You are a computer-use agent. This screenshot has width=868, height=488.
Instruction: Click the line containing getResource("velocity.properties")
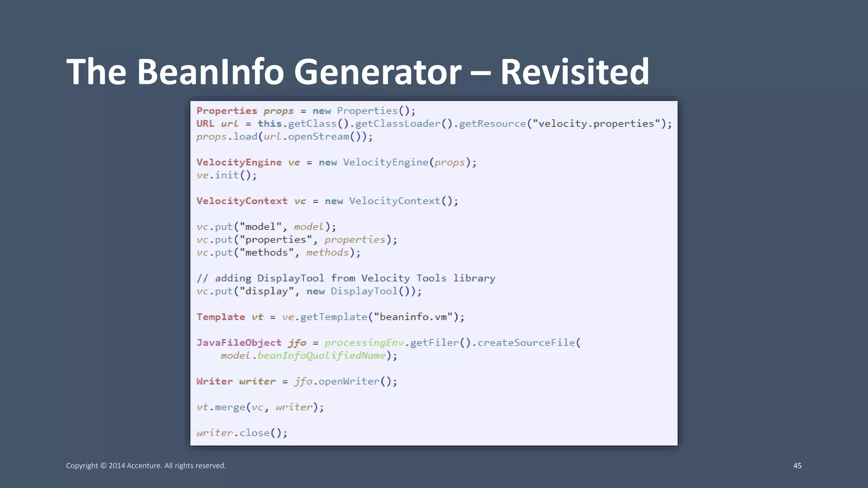click(434, 124)
